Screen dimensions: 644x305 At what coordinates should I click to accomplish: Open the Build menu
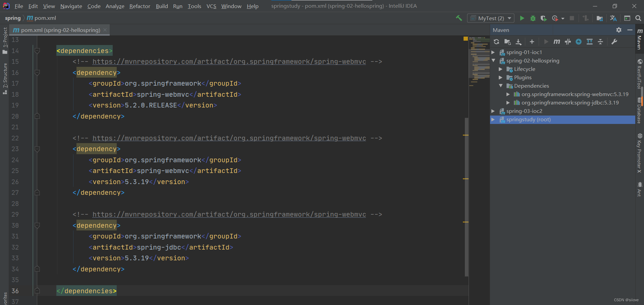click(x=162, y=6)
